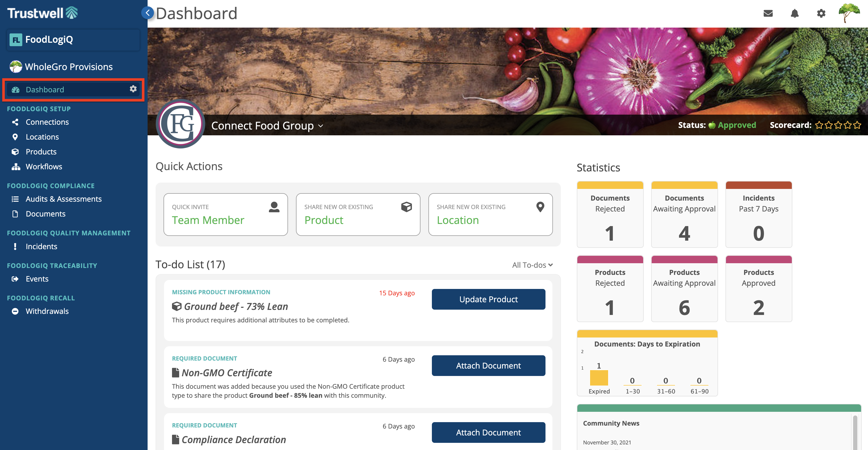Viewport: 868px width, 450px height.
Task: Click the Scorecard star rating
Action: pos(838,125)
